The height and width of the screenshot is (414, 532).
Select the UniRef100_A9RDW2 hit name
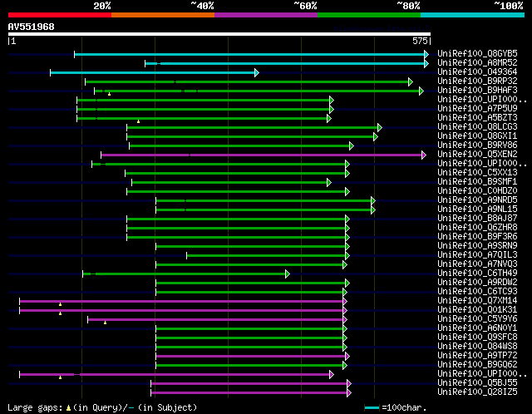[x=477, y=283]
